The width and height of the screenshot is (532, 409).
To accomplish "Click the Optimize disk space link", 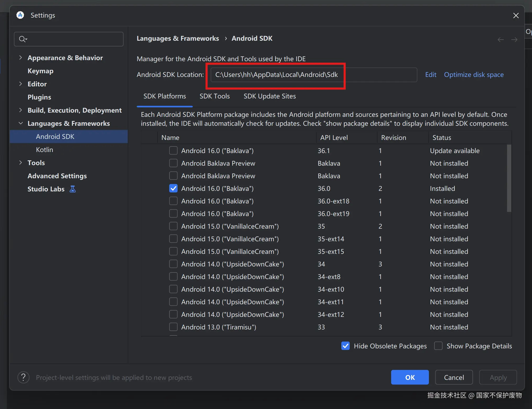I will (x=474, y=75).
